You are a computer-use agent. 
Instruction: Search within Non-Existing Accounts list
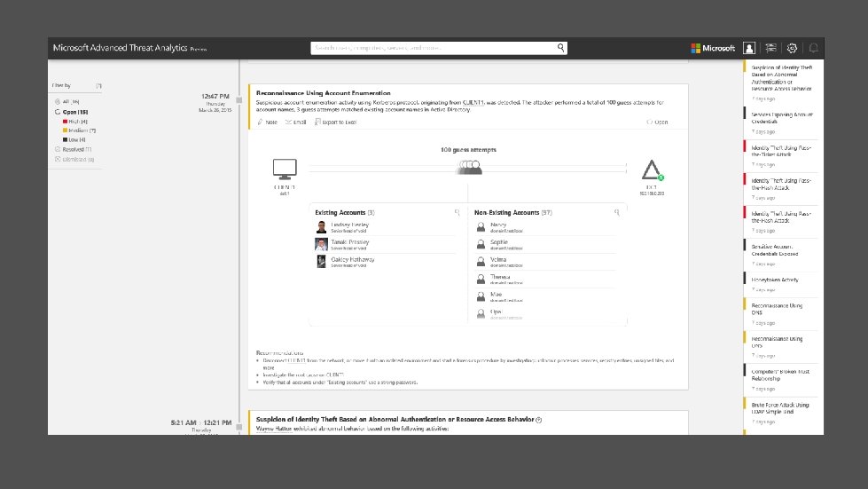click(x=617, y=212)
